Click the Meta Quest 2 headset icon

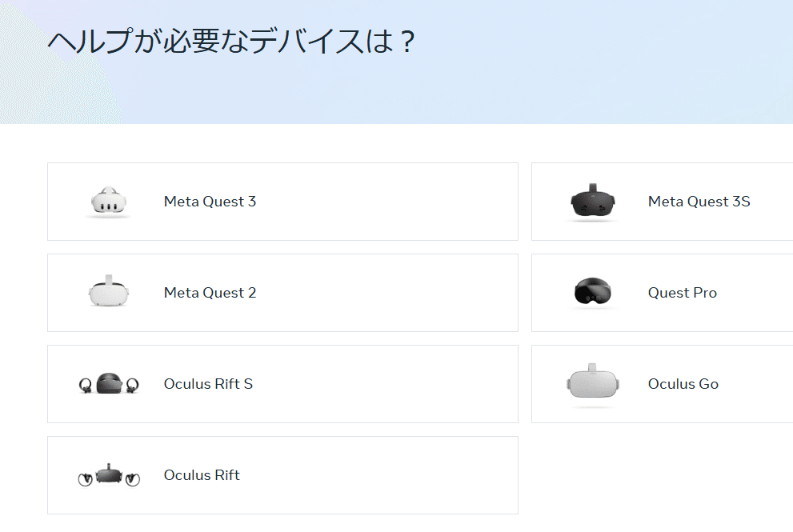tap(109, 293)
